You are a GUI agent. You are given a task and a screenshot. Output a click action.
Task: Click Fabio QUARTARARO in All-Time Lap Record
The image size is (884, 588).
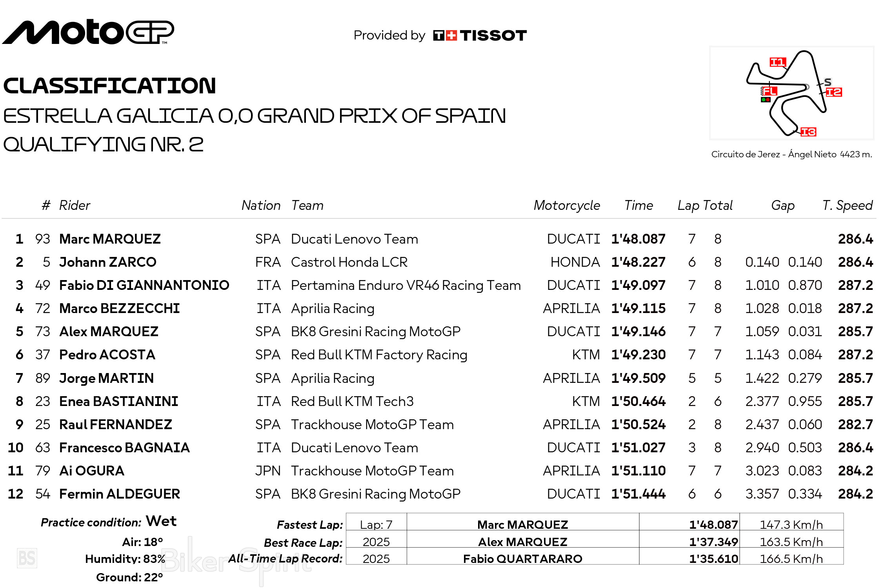pyautogui.click(x=522, y=559)
